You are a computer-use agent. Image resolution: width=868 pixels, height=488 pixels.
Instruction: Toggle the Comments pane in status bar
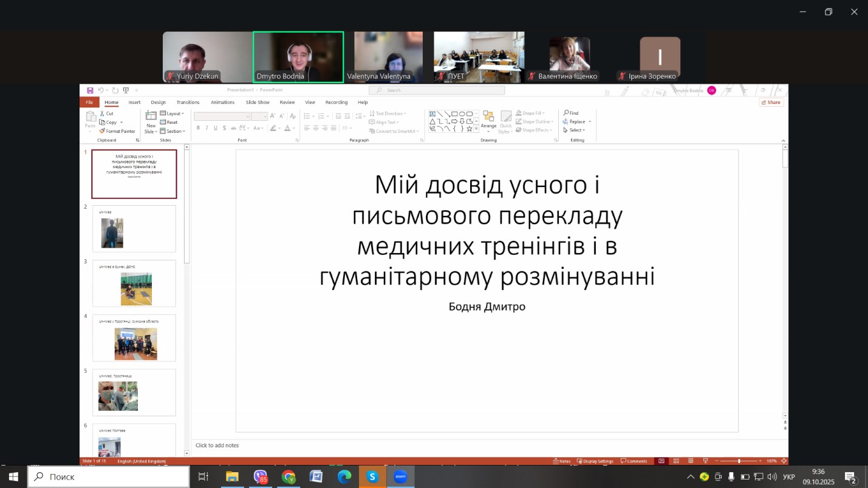[634, 461]
